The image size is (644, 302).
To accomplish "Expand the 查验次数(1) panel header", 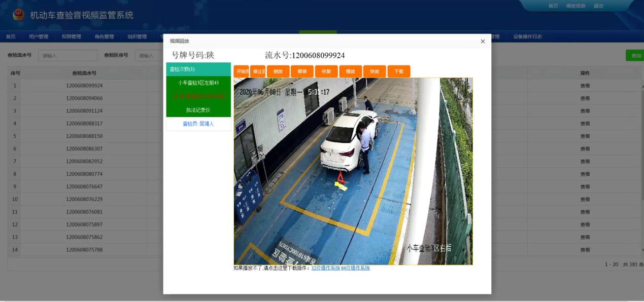I will point(198,69).
